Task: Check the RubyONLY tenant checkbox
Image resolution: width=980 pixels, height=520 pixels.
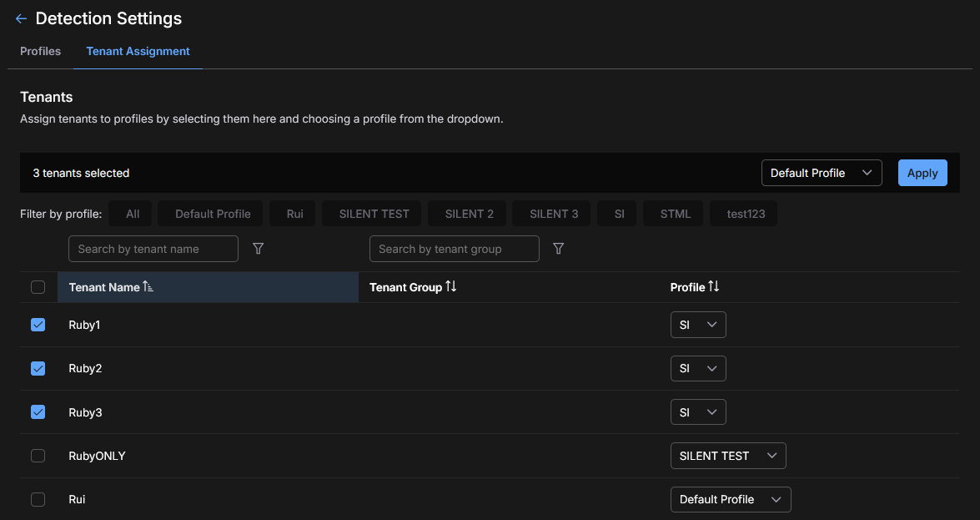Action: [x=38, y=456]
